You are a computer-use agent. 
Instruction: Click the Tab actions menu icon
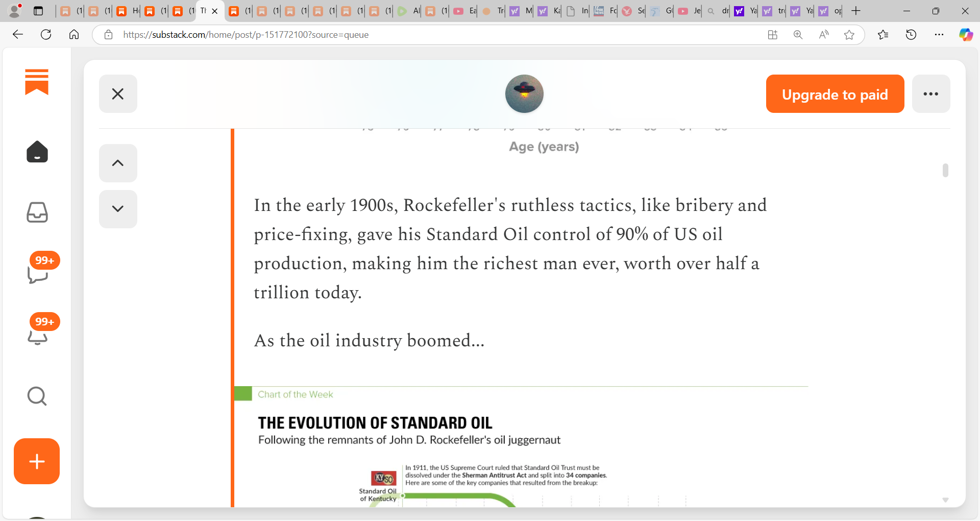tap(38, 11)
